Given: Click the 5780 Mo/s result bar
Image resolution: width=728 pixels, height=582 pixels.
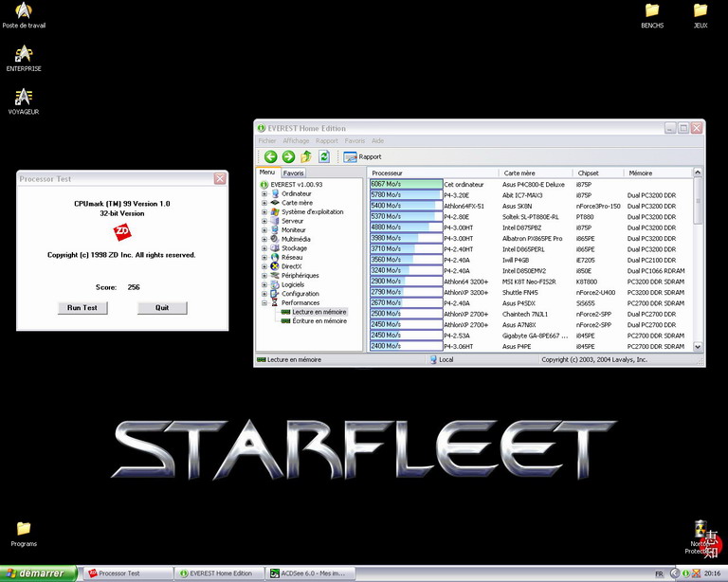Looking at the screenshot, I should point(406,195).
